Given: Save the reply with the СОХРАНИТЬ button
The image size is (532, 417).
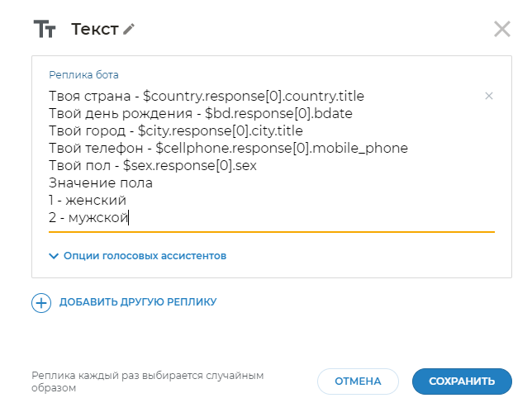Looking at the screenshot, I should 461,381.
